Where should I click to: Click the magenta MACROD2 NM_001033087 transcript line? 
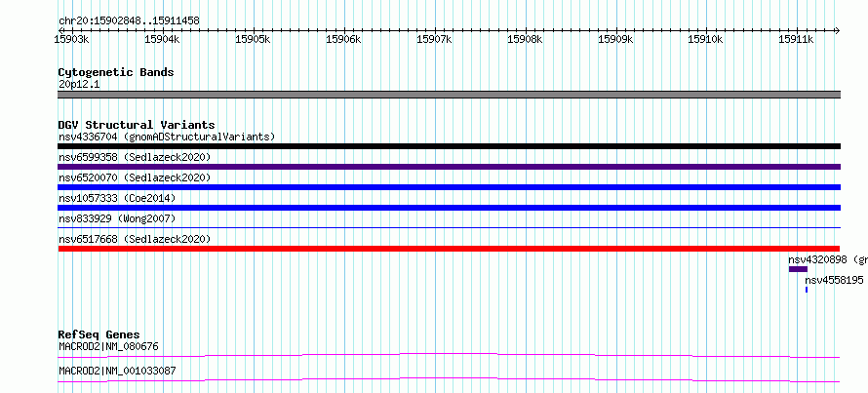click(x=449, y=379)
